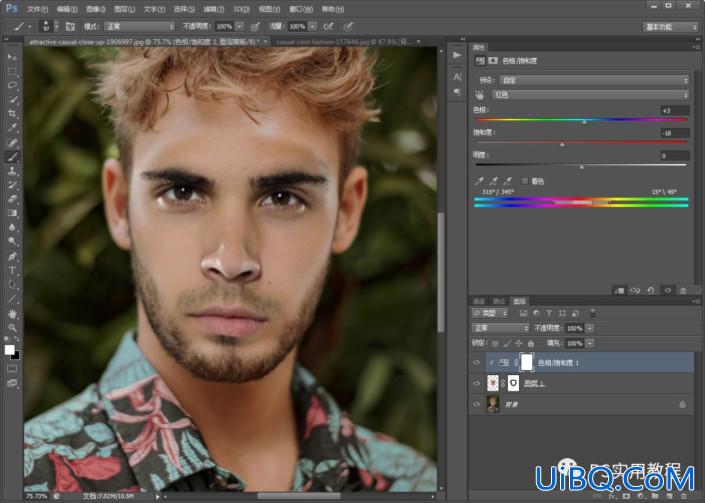Select the Hand tool in the toolbox
This screenshot has width=705, height=503.
coord(12,313)
